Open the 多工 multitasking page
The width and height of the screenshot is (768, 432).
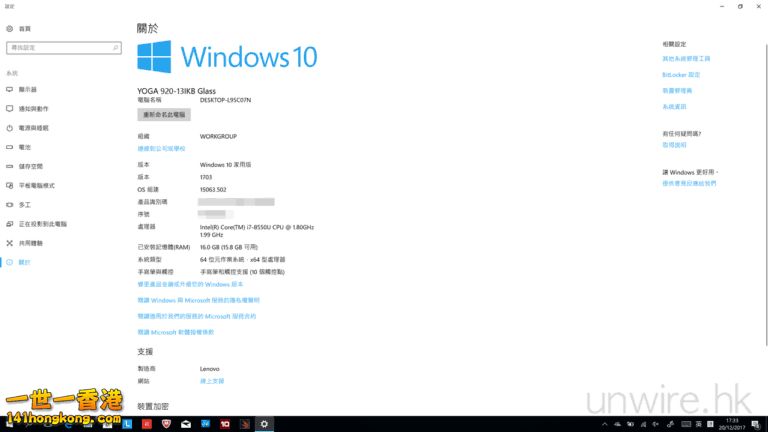click(24, 205)
